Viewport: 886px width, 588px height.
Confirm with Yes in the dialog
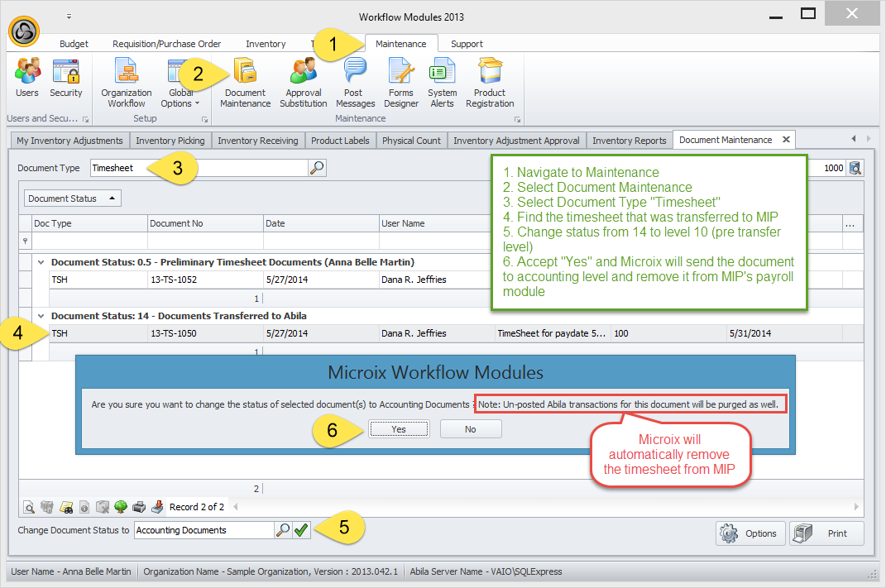point(399,429)
